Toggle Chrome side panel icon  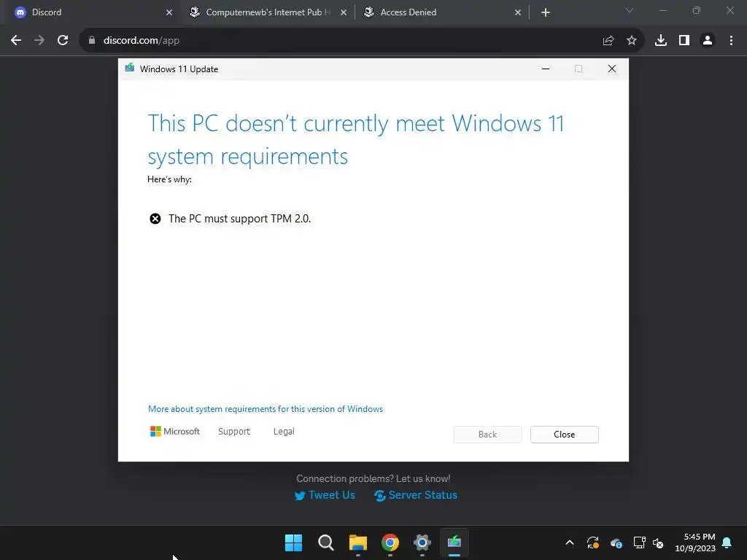(684, 41)
